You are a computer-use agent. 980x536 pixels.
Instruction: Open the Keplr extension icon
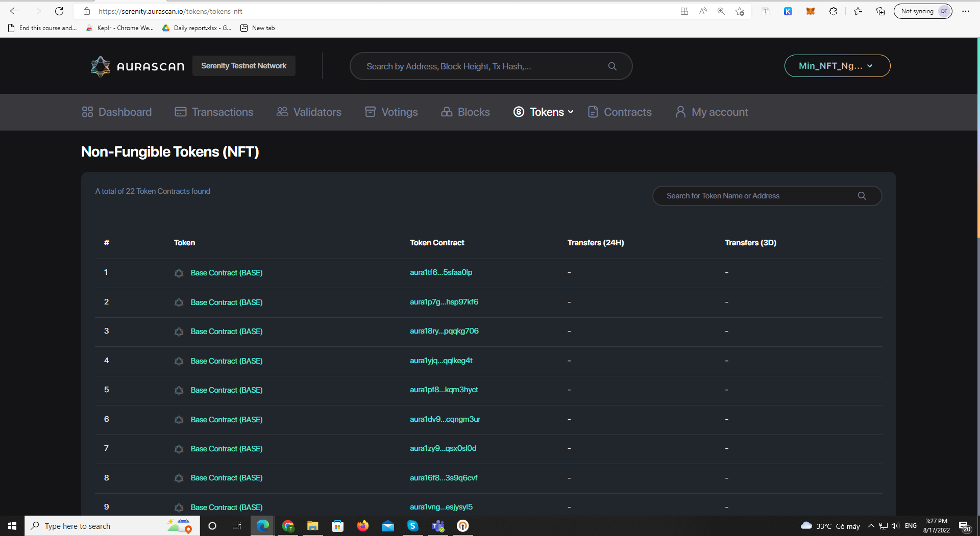[788, 11]
